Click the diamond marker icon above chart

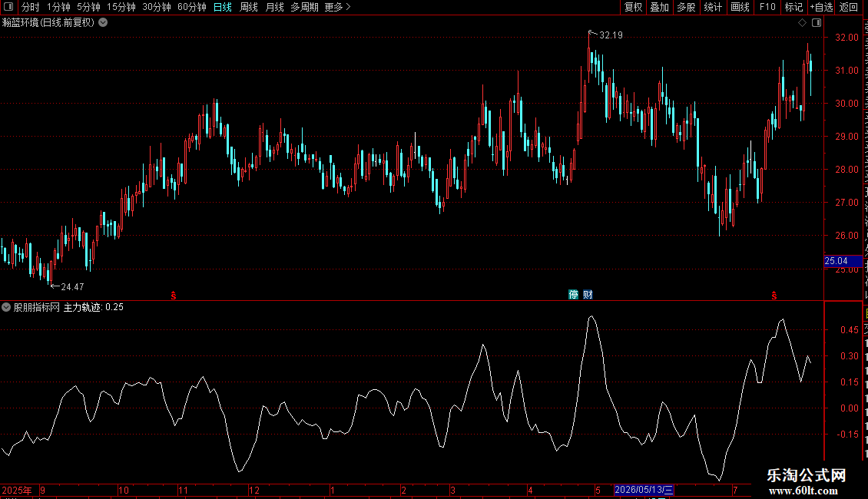point(802,23)
